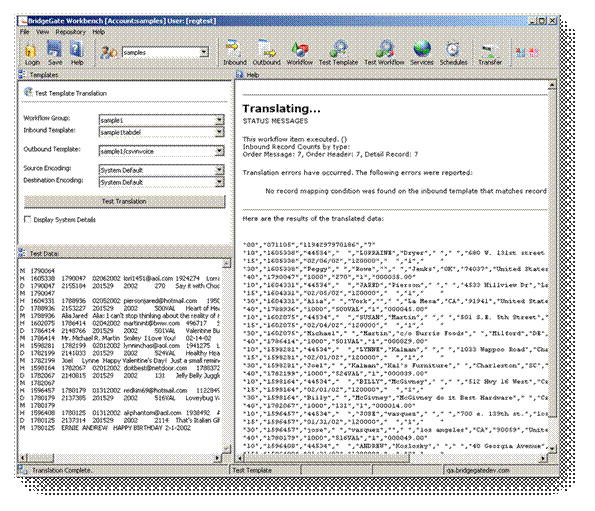Click the Test Translation button
The height and width of the screenshot is (511, 595).
(x=124, y=201)
